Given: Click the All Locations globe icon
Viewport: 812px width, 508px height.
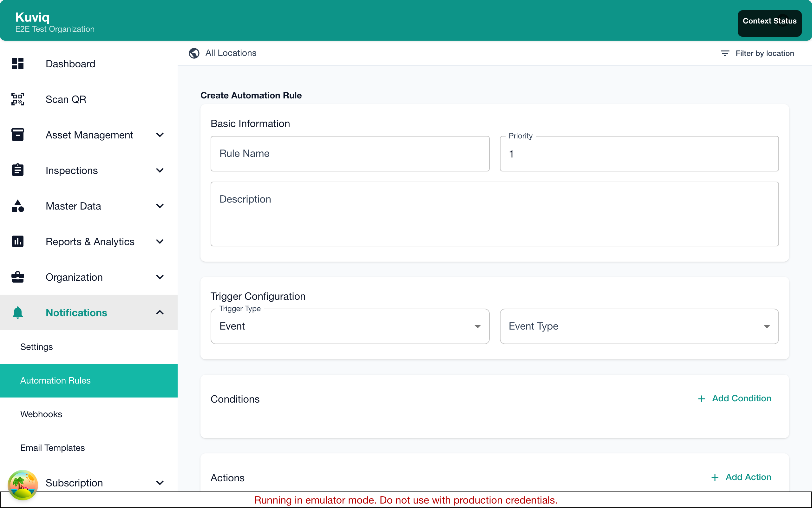Looking at the screenshot, I should click(x=194, y=53).
